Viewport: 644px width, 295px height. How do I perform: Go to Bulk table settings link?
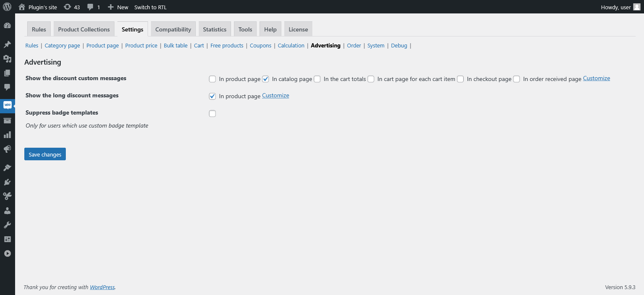coord(176,45)
